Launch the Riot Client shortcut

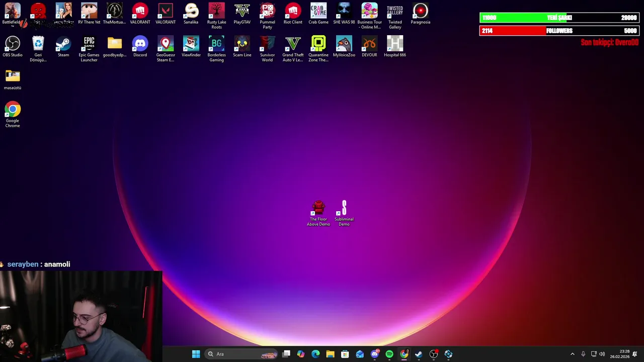click(293, 14)
